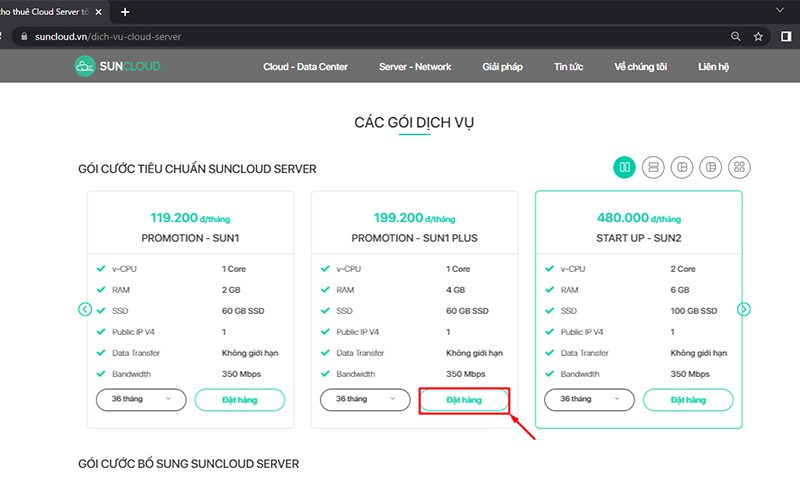Open Server - Network menu
This screenshot has width=800, height=500.
(415, 67)
